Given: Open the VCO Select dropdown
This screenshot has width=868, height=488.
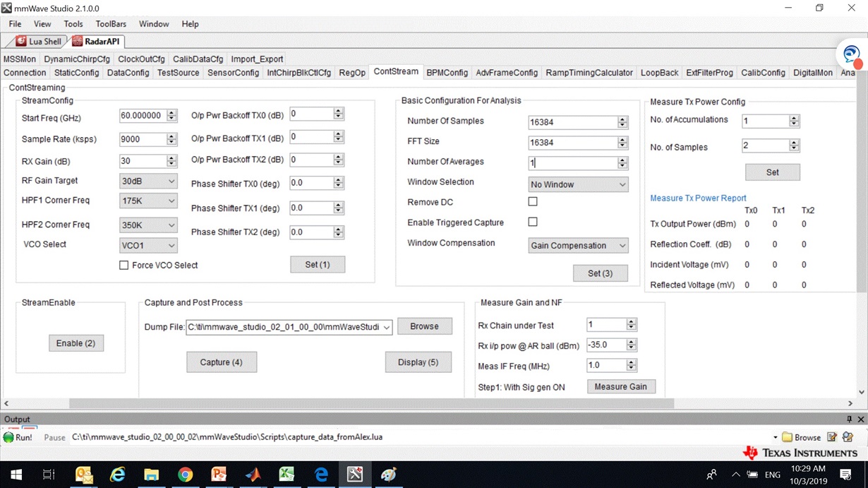Looking at the screenshot, I should [148, 245].
